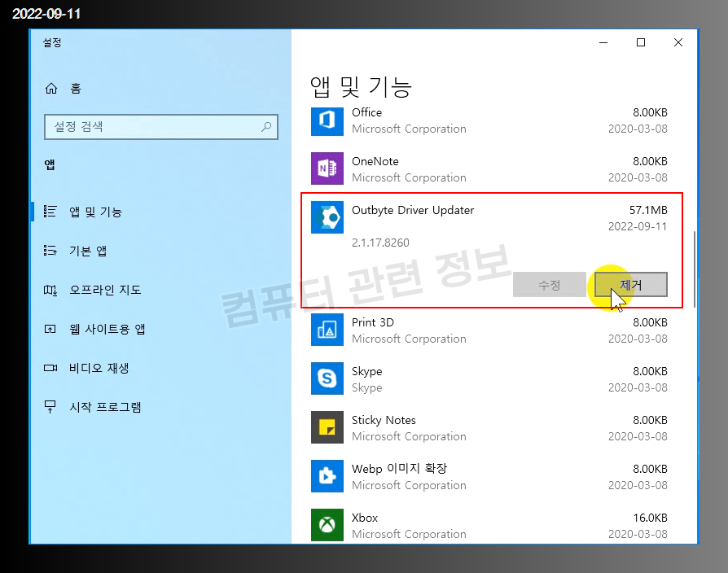Viewport: 728px width, 573px height.
Task: Click the 오프라인 지도 map icon
Action: 50,290
